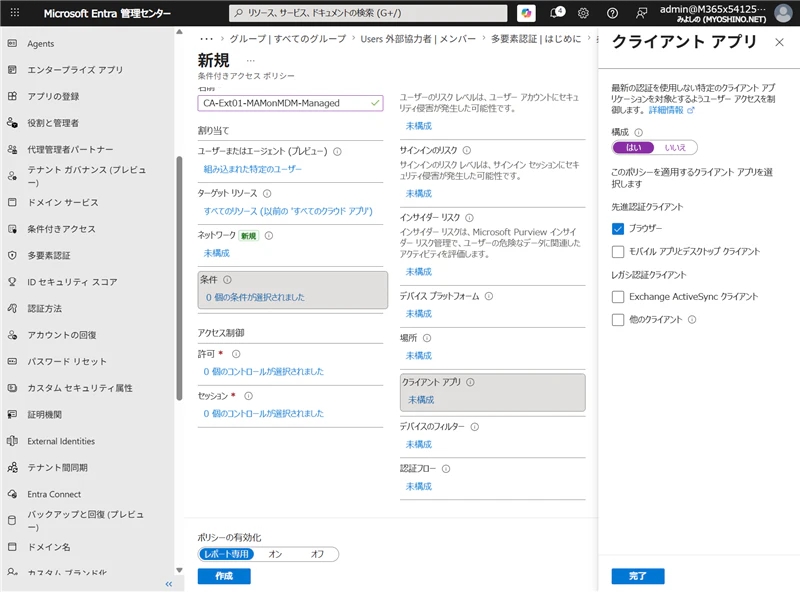The image size is (800, 592).
Task: Focus the policy name input field
Action: (x=290, y=103)
